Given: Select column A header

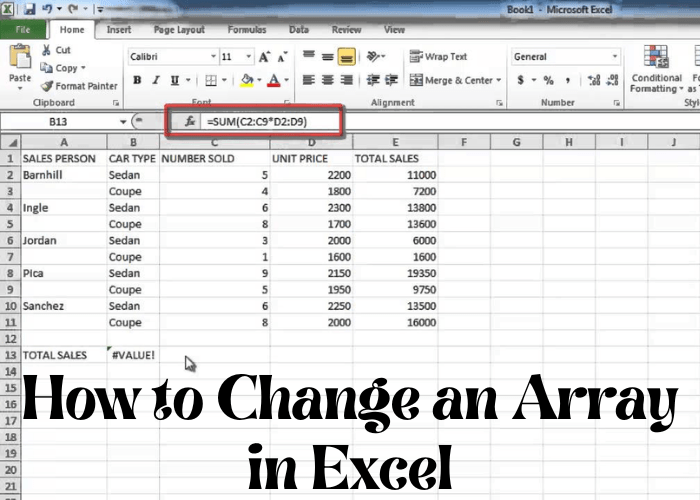Looking at the screenshot, I should pyautogui.click(x=64, y=142).
